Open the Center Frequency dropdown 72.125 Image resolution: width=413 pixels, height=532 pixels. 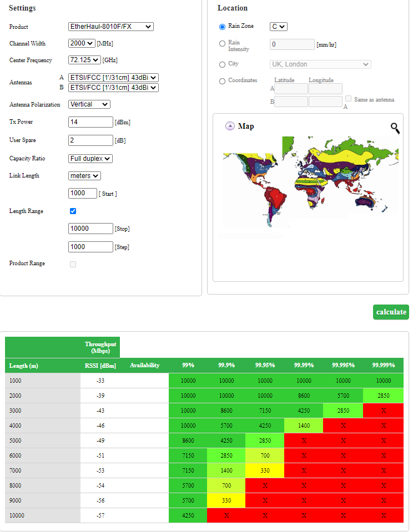pyautogui.click(x=84, y=60)
